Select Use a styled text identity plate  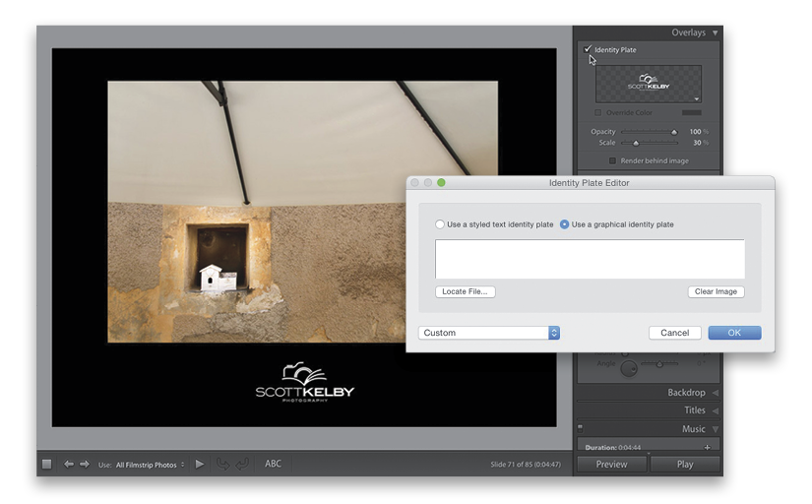(440, 224)
